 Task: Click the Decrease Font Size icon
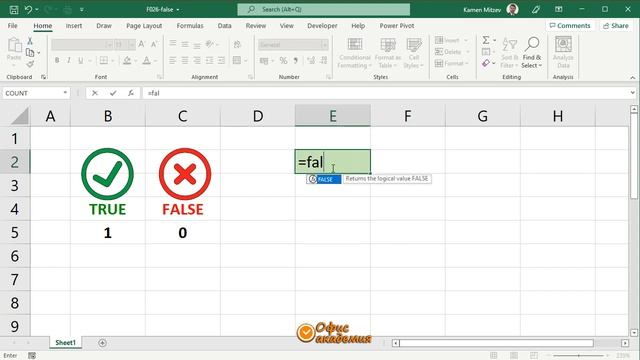coord(154,44)
